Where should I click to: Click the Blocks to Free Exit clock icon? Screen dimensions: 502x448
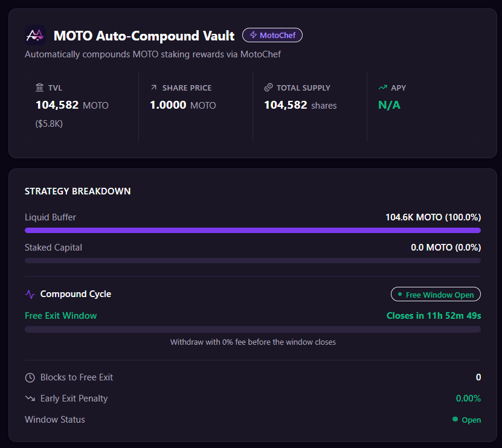30,377
